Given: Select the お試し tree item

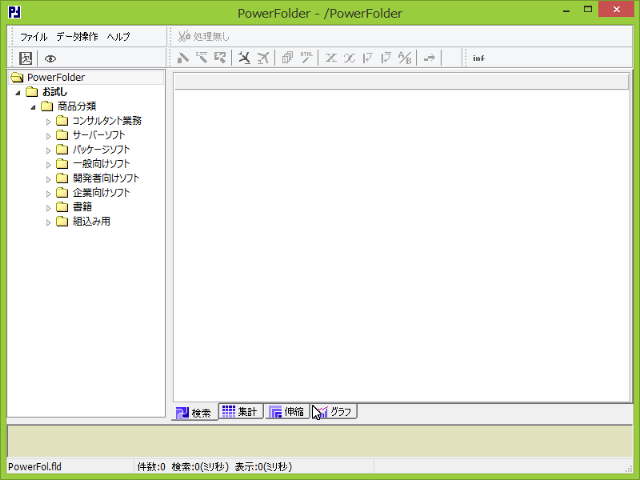Looking at the screenshot, I should [x=55, y=92].
